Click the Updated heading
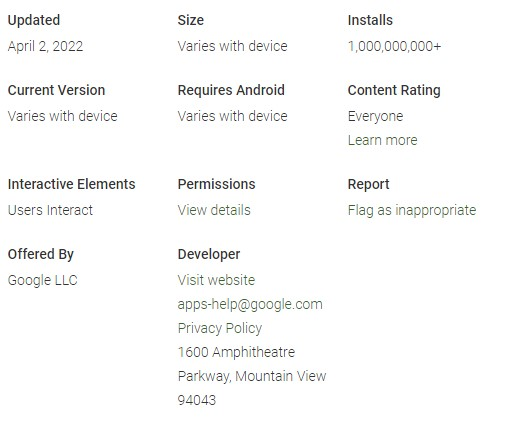This screenshot has width=531, height=432. [34, 20]
